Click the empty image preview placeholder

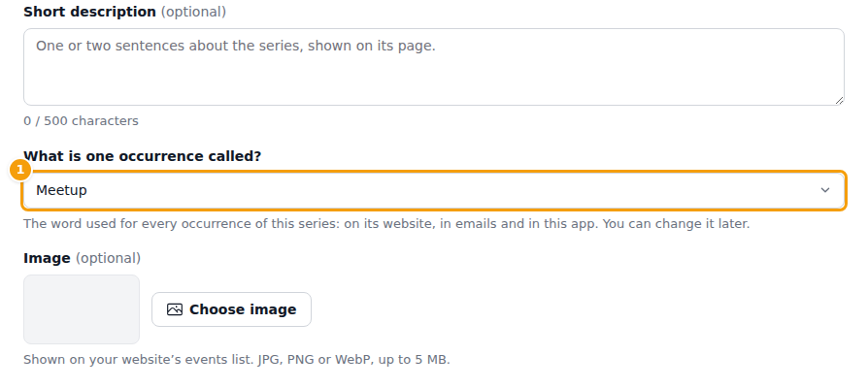(x=82, y=309)
